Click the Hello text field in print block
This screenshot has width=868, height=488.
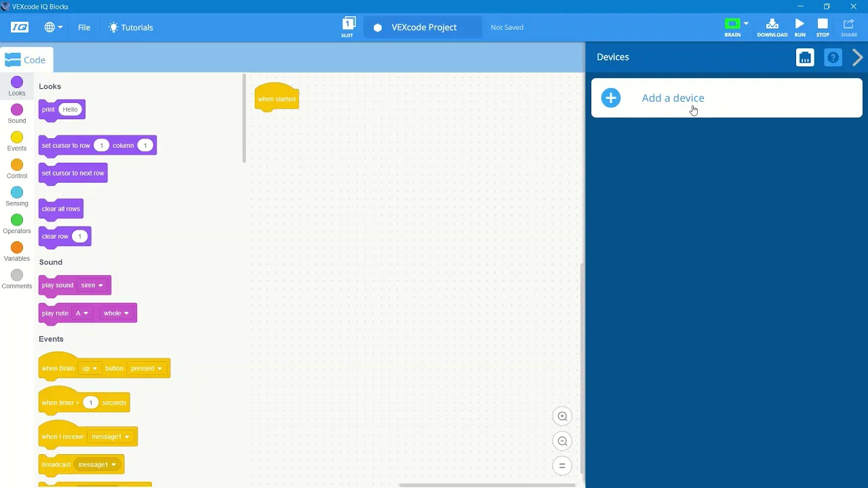pos(70,110)
